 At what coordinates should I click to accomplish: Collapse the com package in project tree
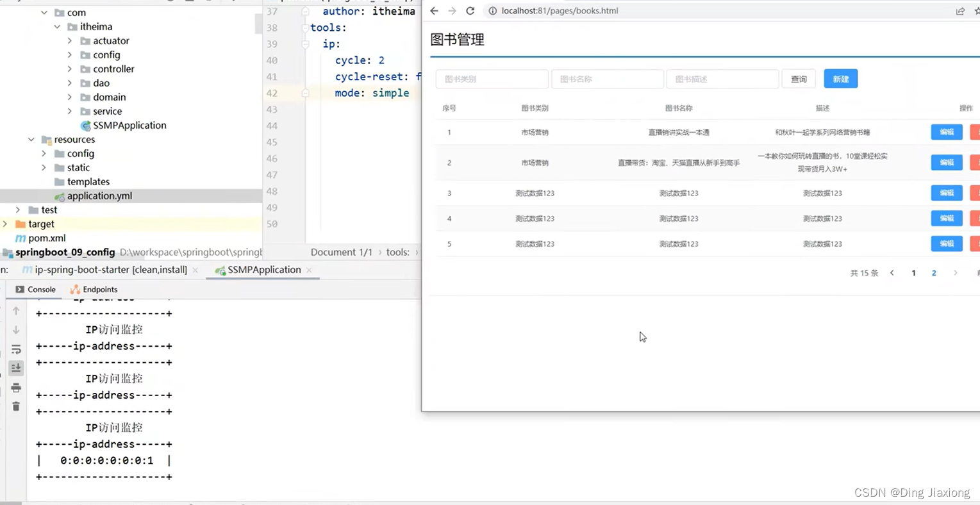tap(44, 12)
